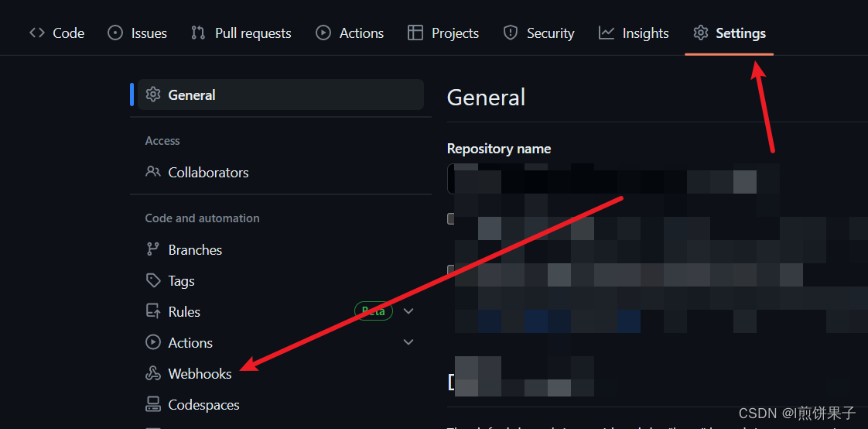This screenshot has width=868, height=429.
Task: Click the Actions play icon in top nav
Action: point(323,33)
